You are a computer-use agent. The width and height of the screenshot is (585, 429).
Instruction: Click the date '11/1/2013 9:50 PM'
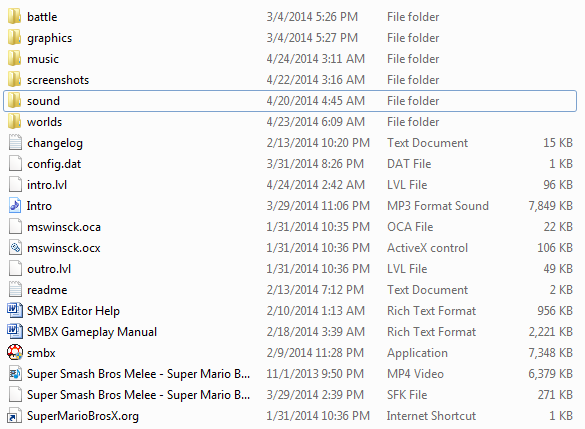pos(315,374)
